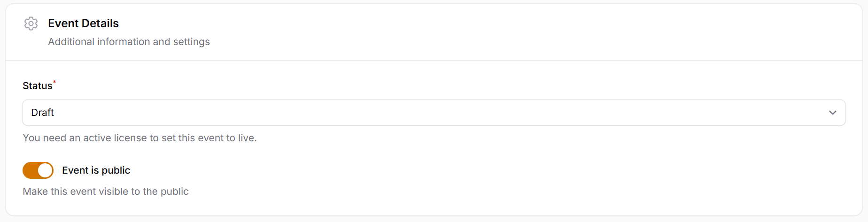Click the "Event Details" section heading
The image size is (868, 222).
(x=83, y=23)
